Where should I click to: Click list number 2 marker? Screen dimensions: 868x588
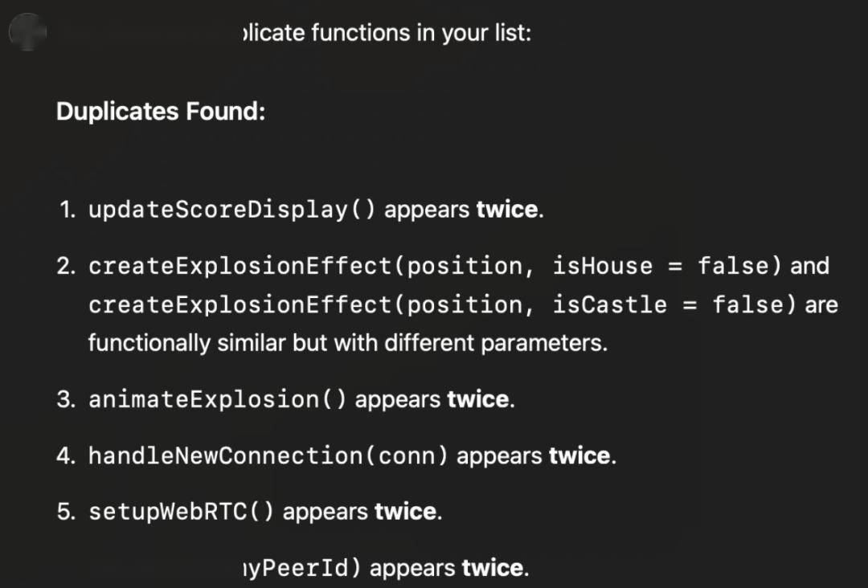click(x=67, y=267)
